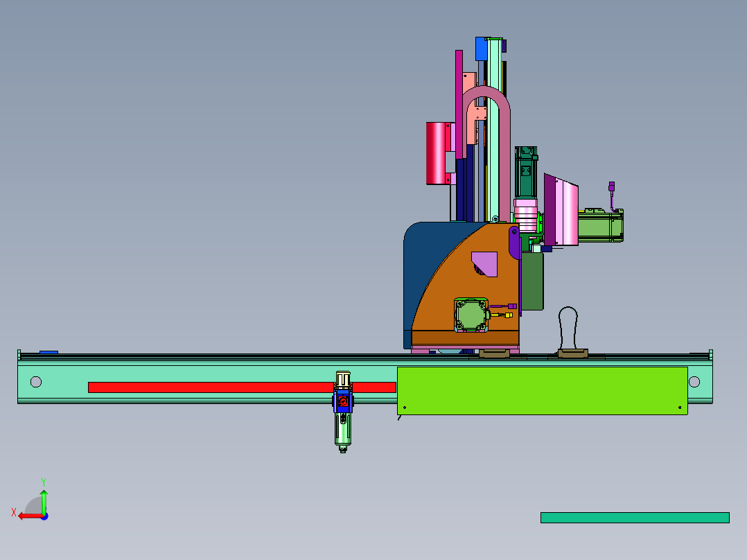
Task: Select the detached teal bar at bottom right
Action: (635, 518)
